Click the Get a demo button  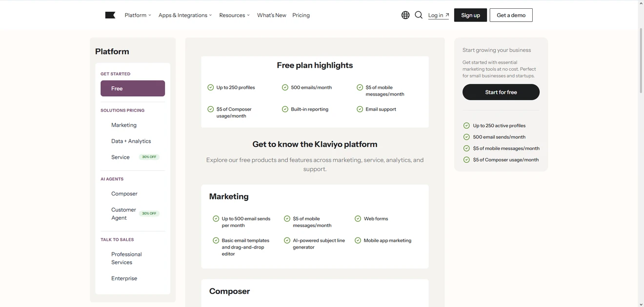pyautogui.click(x=511, y=15)
